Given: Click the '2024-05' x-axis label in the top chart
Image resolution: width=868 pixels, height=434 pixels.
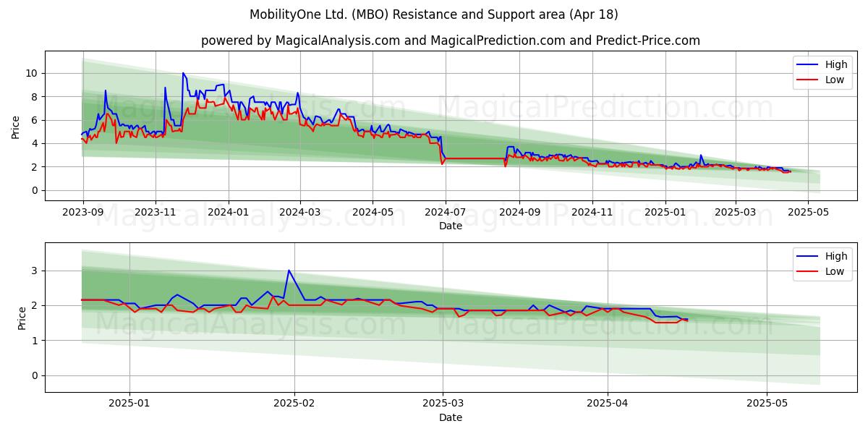Looking at the screenshot, I should pyautogui.click(x=373, y=213).
